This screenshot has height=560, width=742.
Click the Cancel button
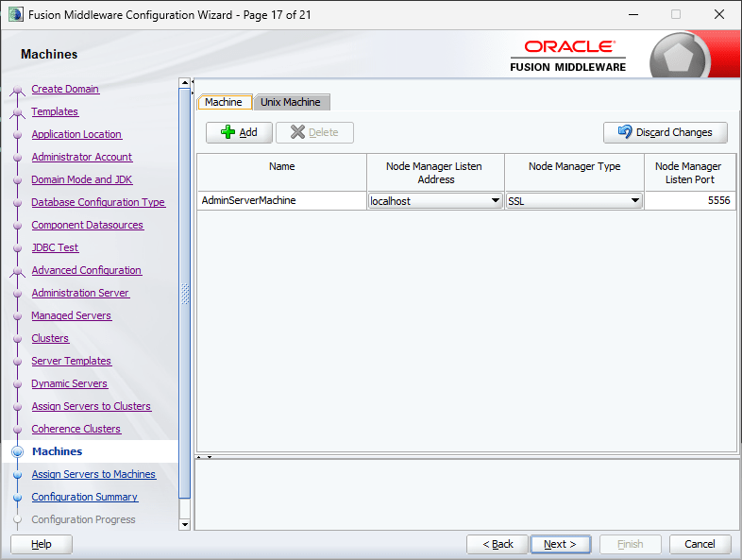click(x=700, y=544)
